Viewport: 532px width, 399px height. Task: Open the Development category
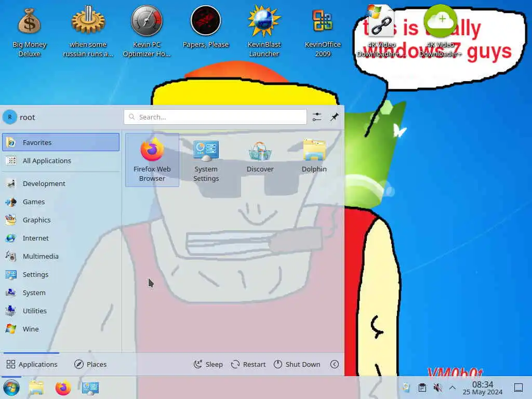[61, 183]
